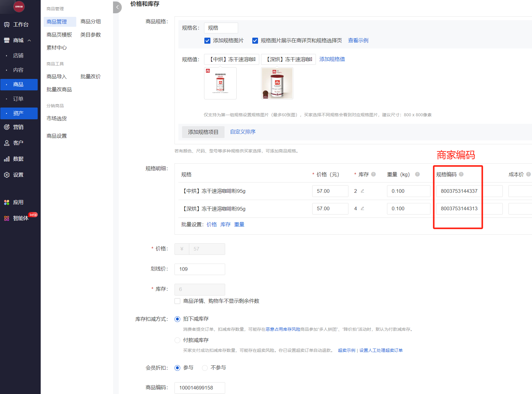Collapse the secondary sidebar arrow

[117, 7]
